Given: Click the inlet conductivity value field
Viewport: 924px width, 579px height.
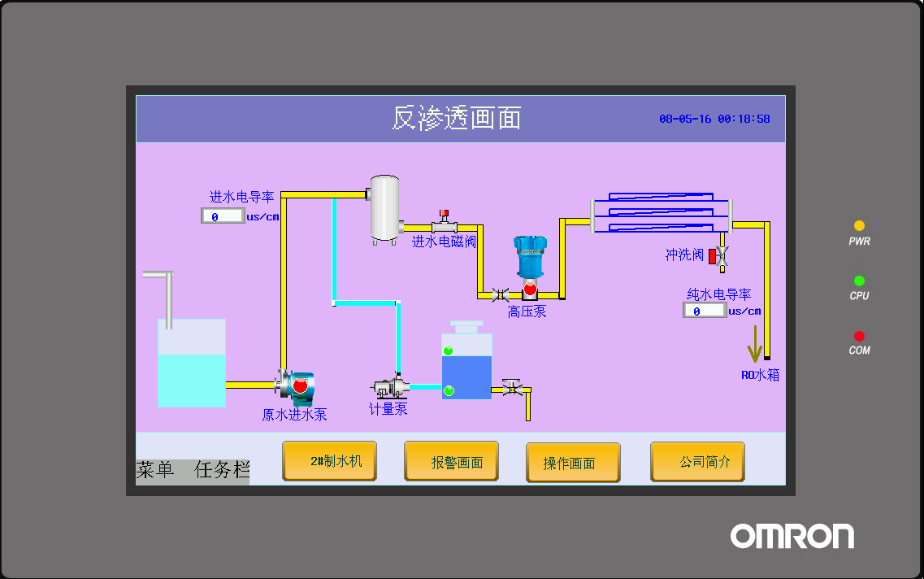Looking at the screenshot, I should [x=223, y=215].
